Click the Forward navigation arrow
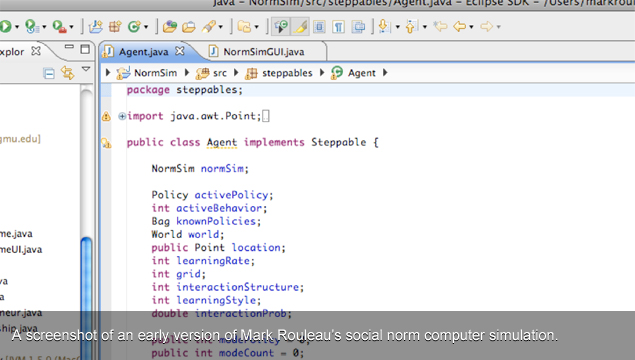Image resolution: width=635 pixels, height=360 pixels. coord(487,27)
